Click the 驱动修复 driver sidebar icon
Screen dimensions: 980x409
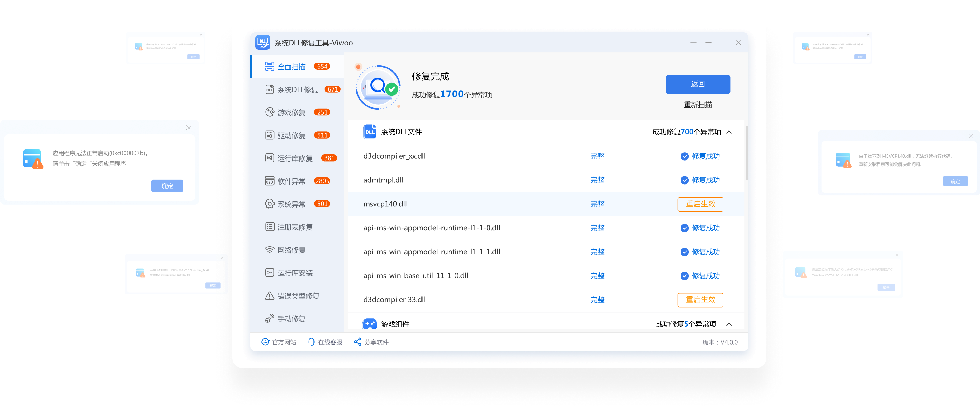pos(269,135)
